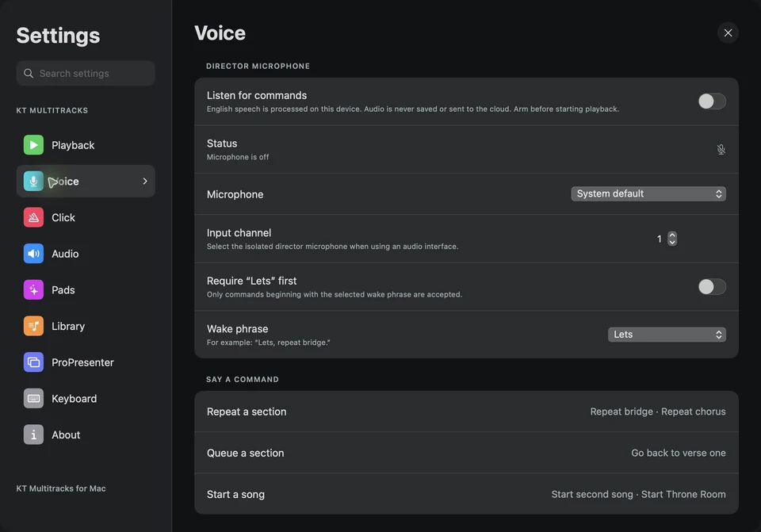
Task: Enable the Require "Lets" first switch
Action: pyautogui.click(x=712, y=287)
